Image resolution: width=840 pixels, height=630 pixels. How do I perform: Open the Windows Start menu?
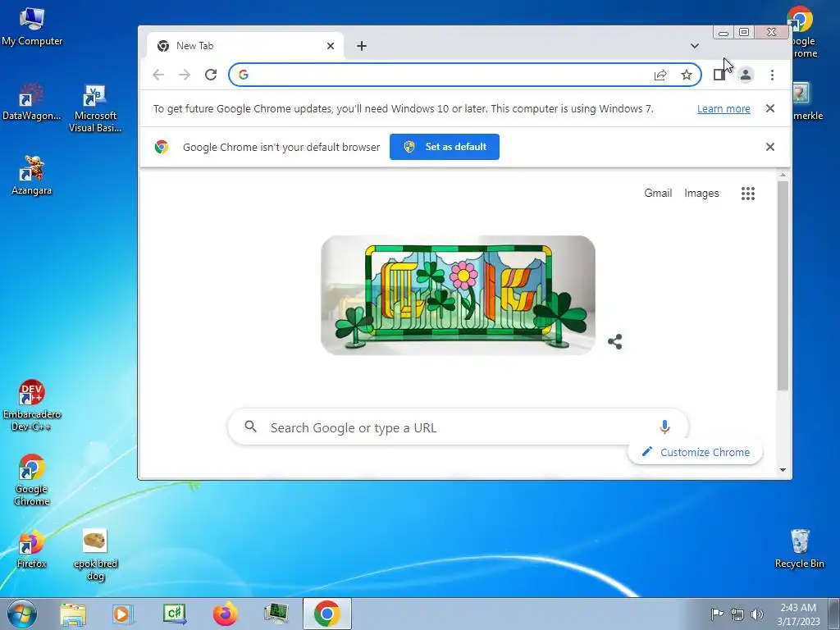[22, 614]
